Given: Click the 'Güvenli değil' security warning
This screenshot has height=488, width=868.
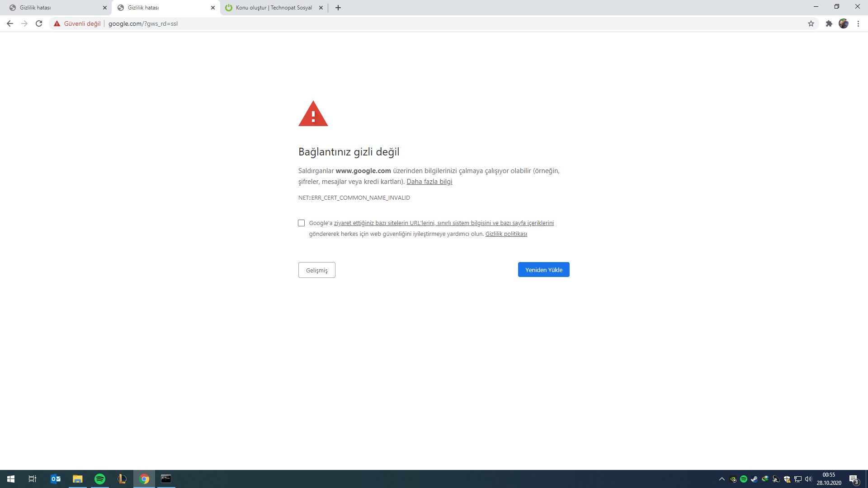Looking at the screenshot, I should click(77, 23).
